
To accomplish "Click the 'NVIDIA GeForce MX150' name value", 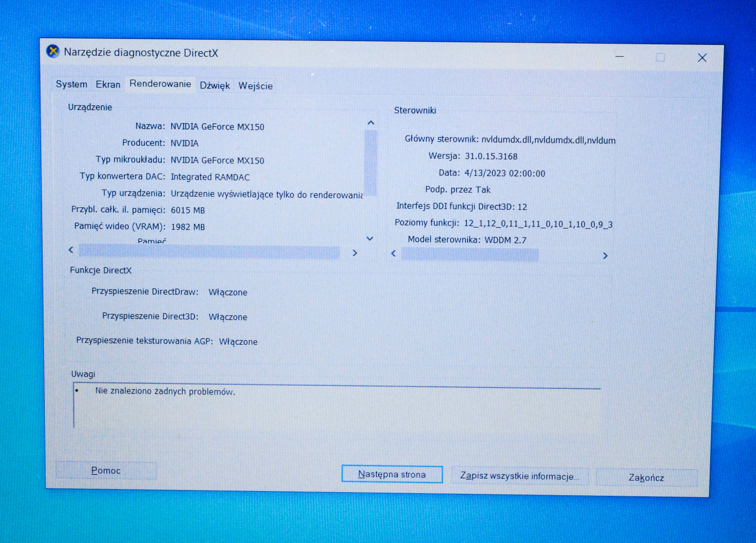I will point(217,127).
